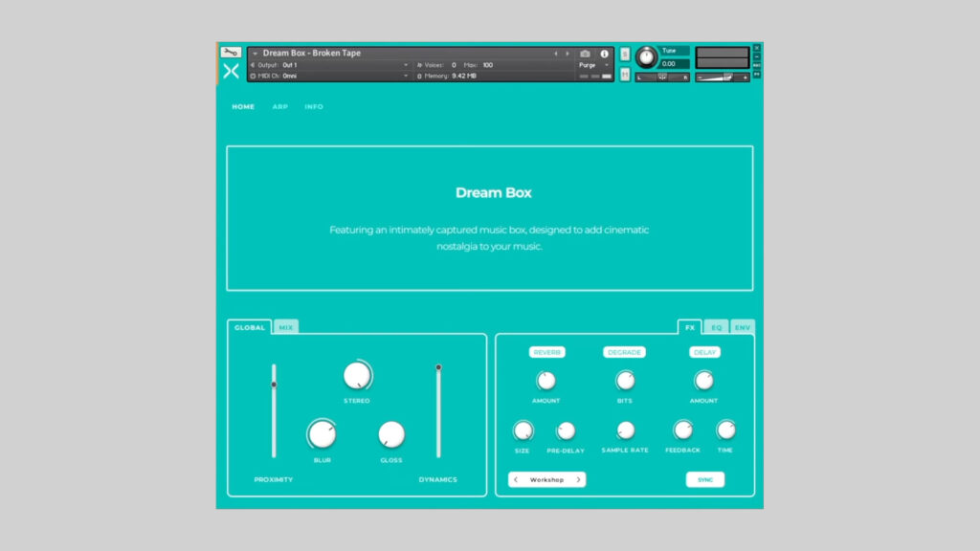
Task: Open instrument details via the info "i" icon
Action: coord(604,54)
